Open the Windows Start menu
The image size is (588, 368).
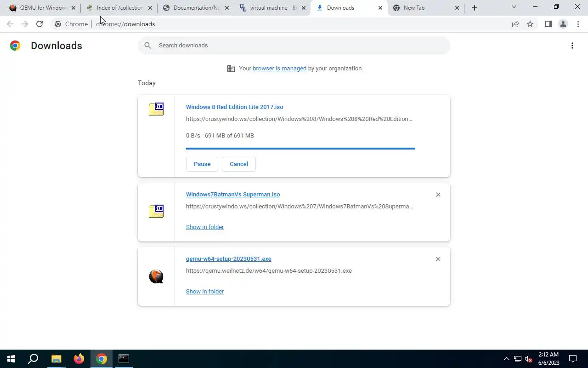[11, 359]
